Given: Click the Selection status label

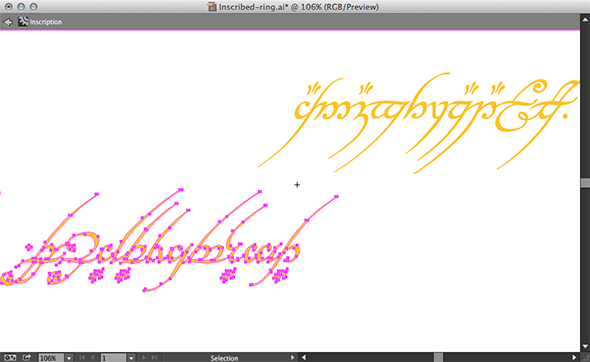Looking at the screenshot, I should click(224, 358).
